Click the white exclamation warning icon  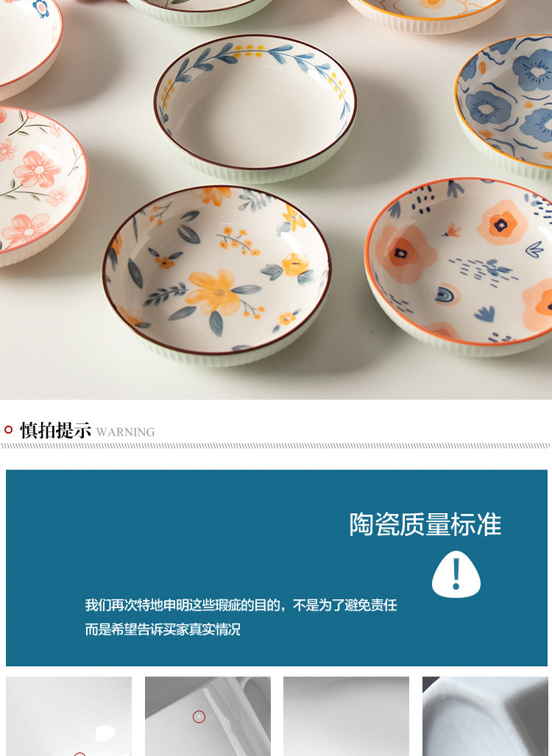pos(456,574)
